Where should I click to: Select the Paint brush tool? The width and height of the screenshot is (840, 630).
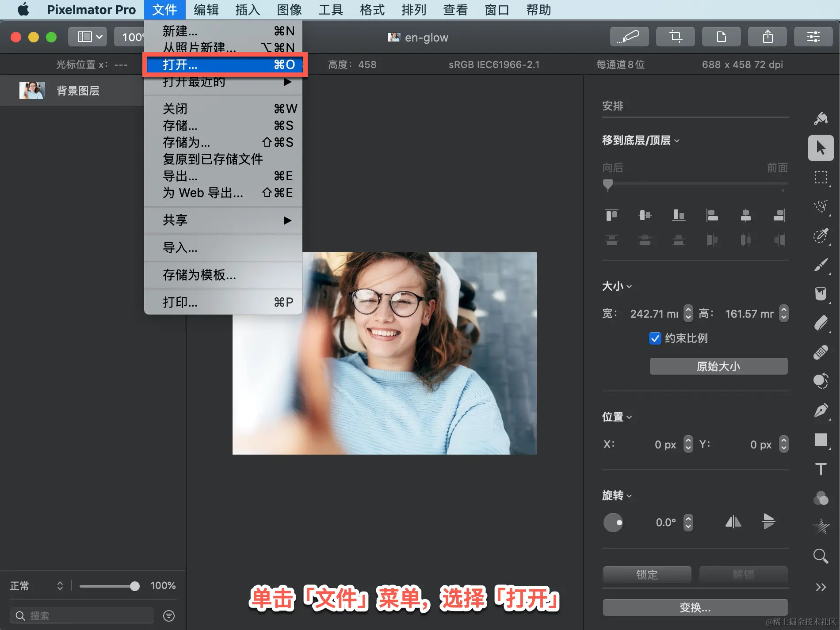tap(821, 265)
